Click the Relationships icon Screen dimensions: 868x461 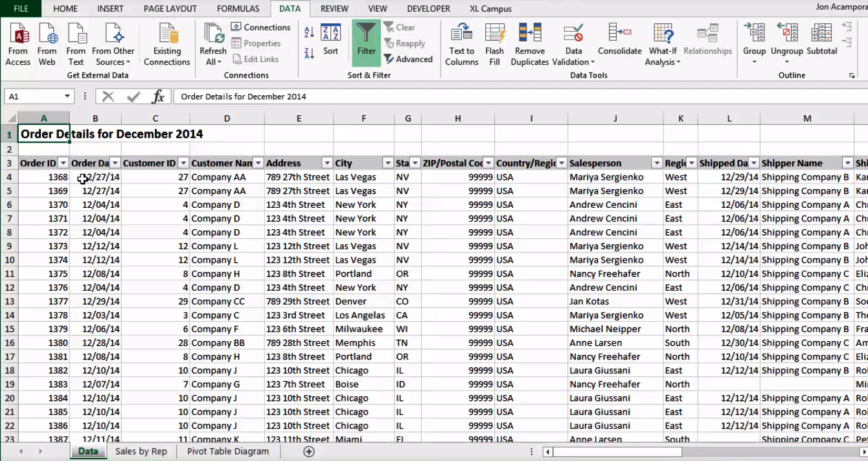point(707,39)
